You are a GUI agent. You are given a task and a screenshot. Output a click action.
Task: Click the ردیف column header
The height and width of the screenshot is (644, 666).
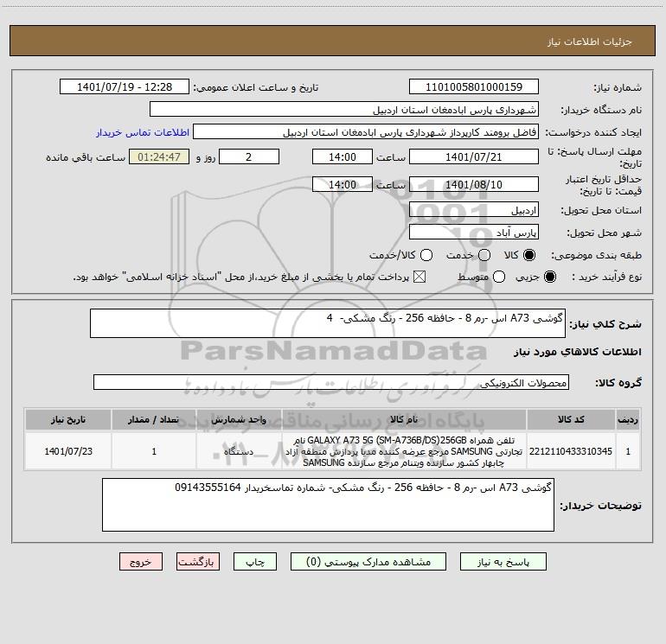point(628,419)
